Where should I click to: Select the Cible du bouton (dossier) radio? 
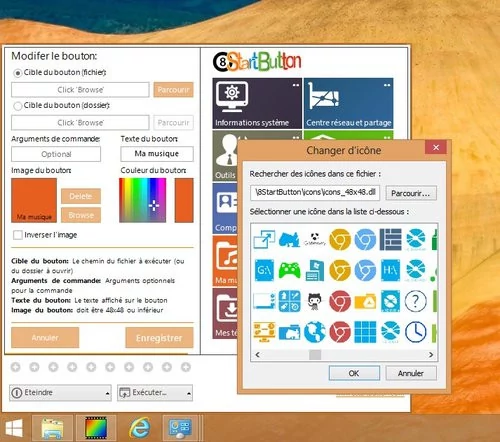click(17, 106)
